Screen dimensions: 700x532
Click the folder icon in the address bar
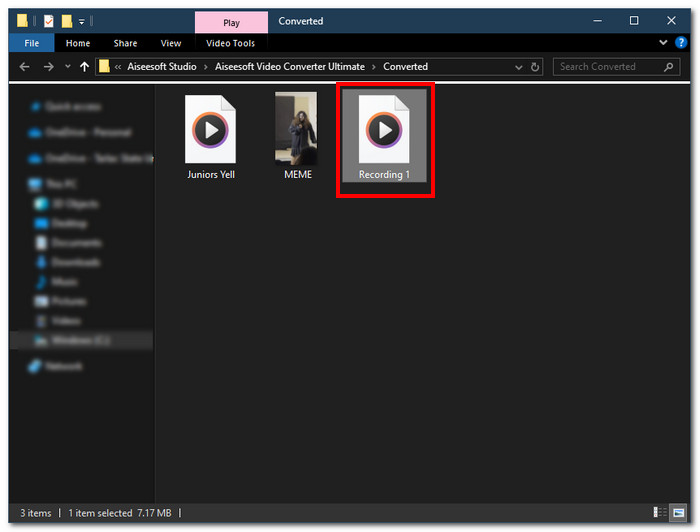click(104, 66)
